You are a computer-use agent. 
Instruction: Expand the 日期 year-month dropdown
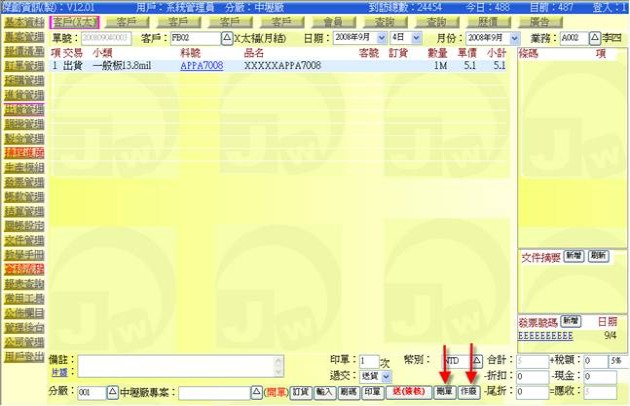(380, 37)
